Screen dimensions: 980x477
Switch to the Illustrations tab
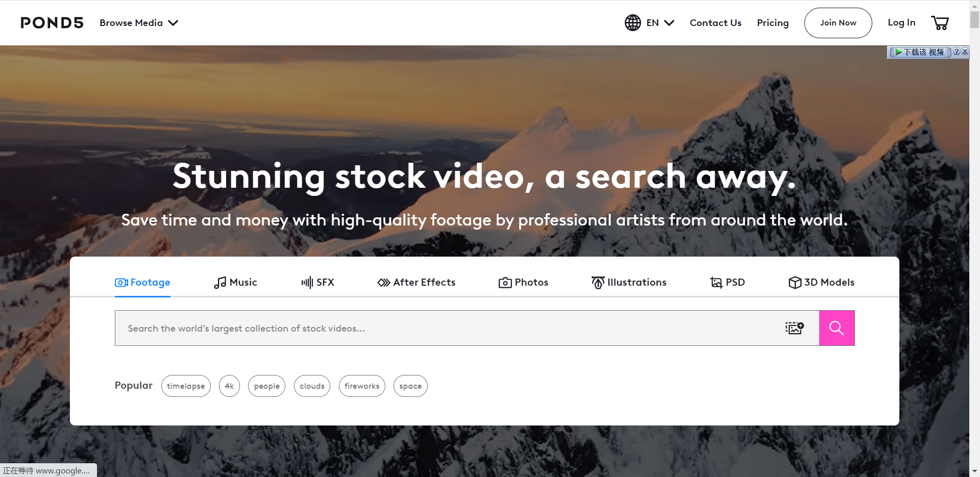coord(629,282)
